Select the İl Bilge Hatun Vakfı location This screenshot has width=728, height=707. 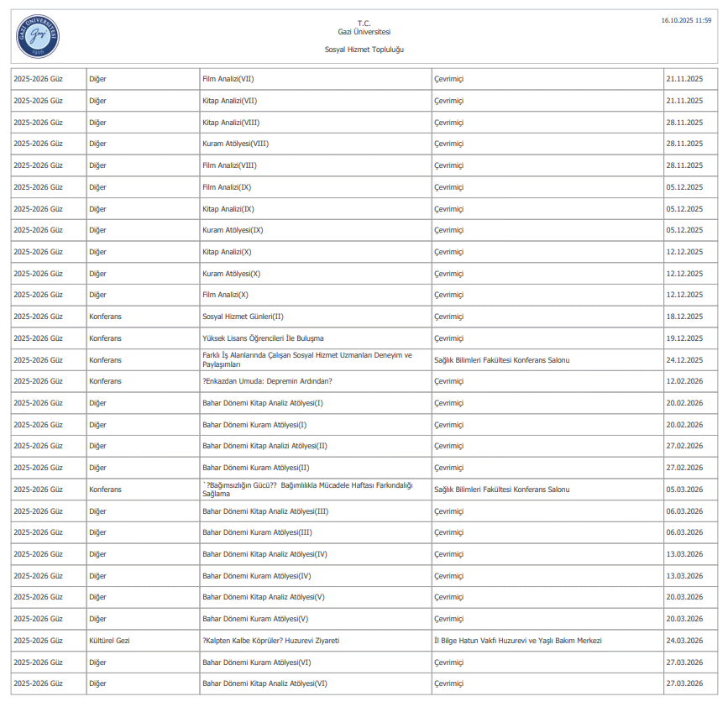(517, 641)
